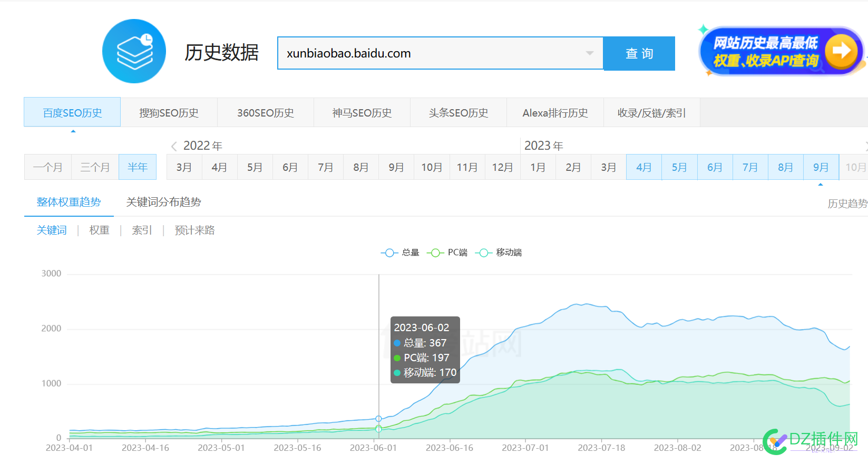Open the 关键词分布趋势 tab
The height and width of the screenshot is (463, 868).
[x=163, y=202]
